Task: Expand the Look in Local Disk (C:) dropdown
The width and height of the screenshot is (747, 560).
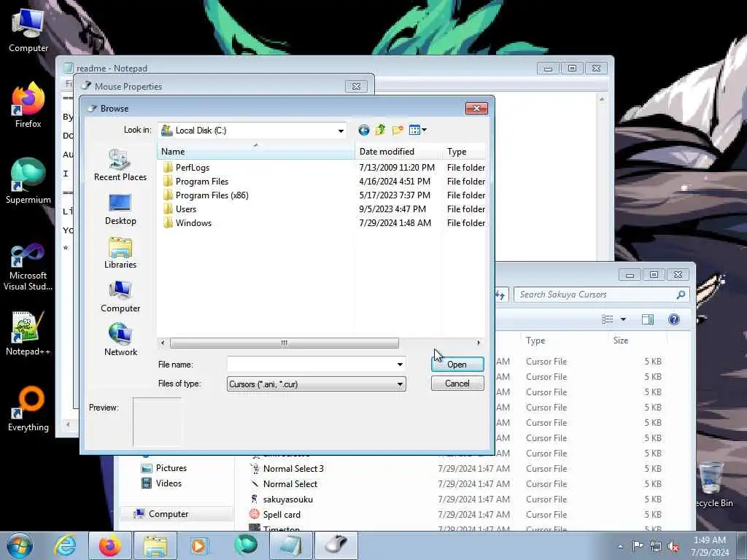Action: [341, 131]
